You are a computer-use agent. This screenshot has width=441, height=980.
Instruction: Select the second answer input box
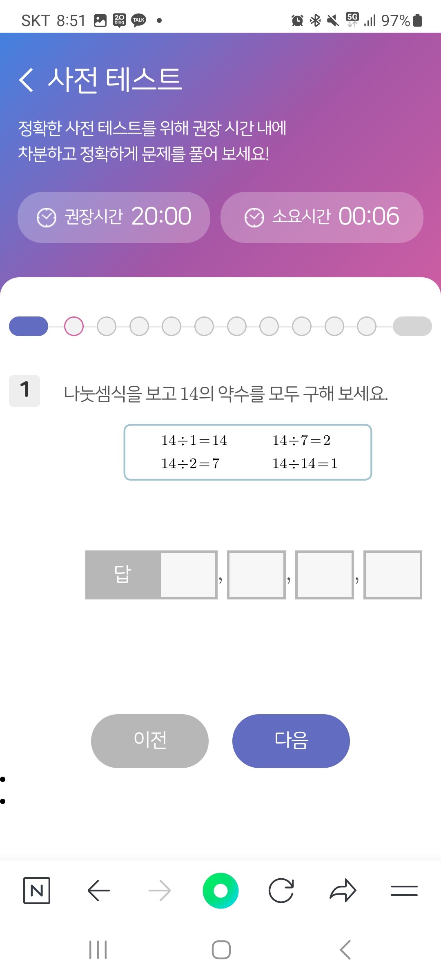[x=256, y=575]
